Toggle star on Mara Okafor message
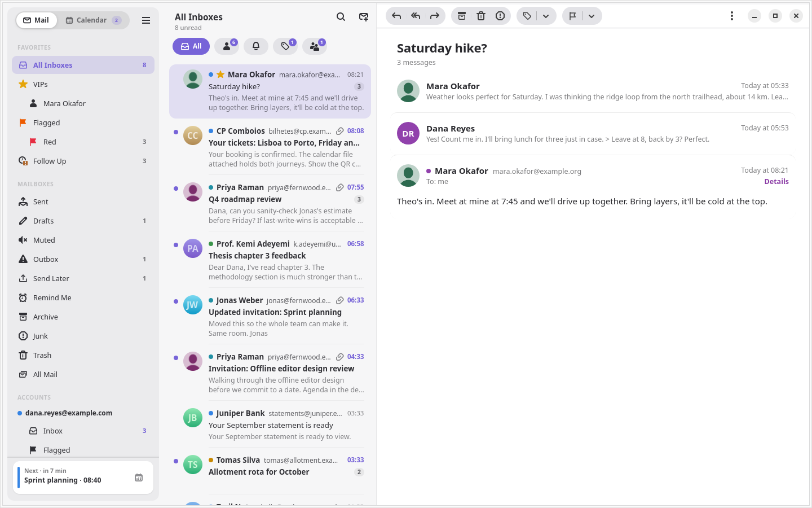 pyautogui.click(x=220, y=75)
